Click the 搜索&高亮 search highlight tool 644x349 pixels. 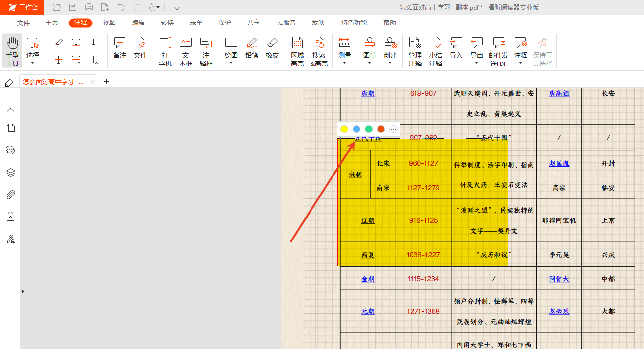319,51
